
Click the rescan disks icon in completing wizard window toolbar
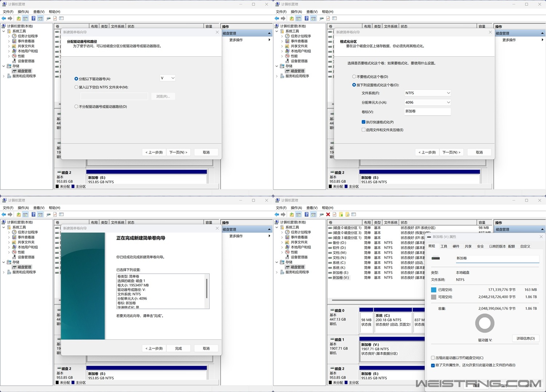coord(48,215)
